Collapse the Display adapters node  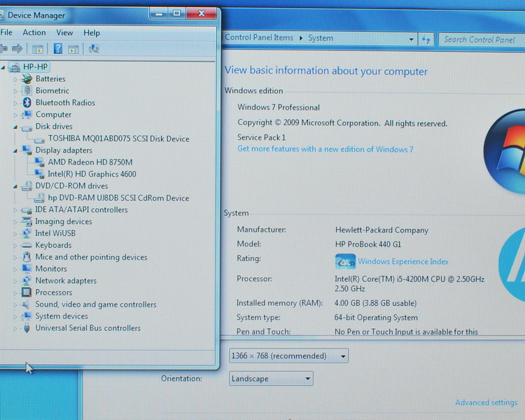15,151
